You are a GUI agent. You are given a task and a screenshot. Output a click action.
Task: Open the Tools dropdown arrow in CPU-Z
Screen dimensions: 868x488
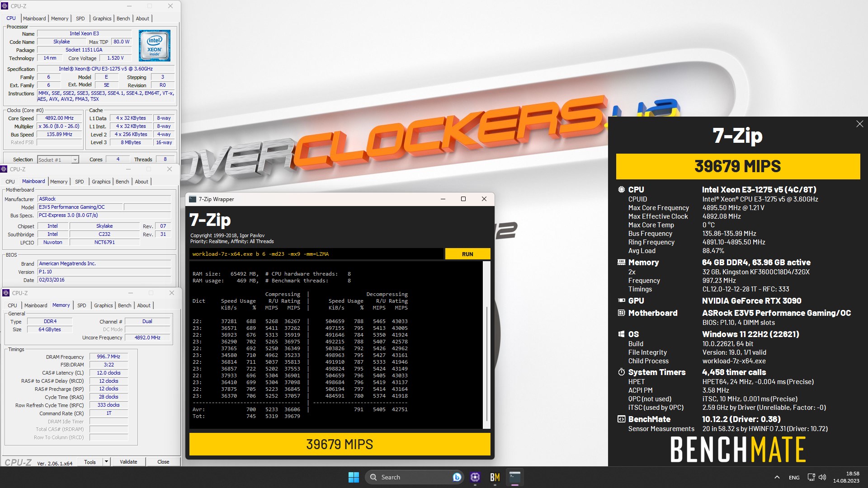[x=106, y=461]
